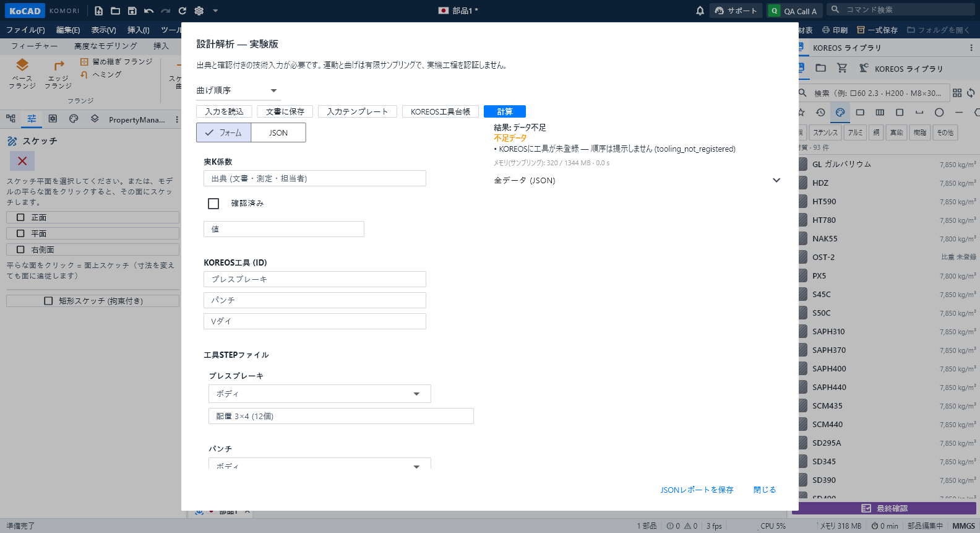Viewport: 980px width, 533px height.
Task: Cancel the sketch with the red X
Action: tap(22, 161)
